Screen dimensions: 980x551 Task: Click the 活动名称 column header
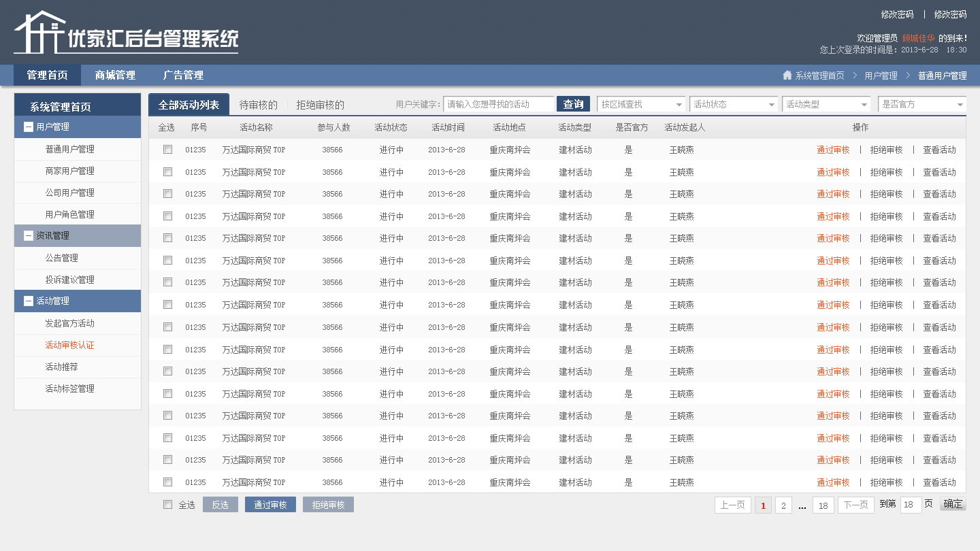[x=256, y=127]
